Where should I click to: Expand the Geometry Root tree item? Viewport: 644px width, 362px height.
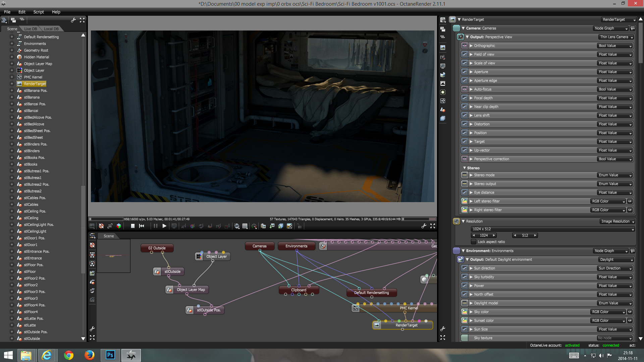click(12, 50)
